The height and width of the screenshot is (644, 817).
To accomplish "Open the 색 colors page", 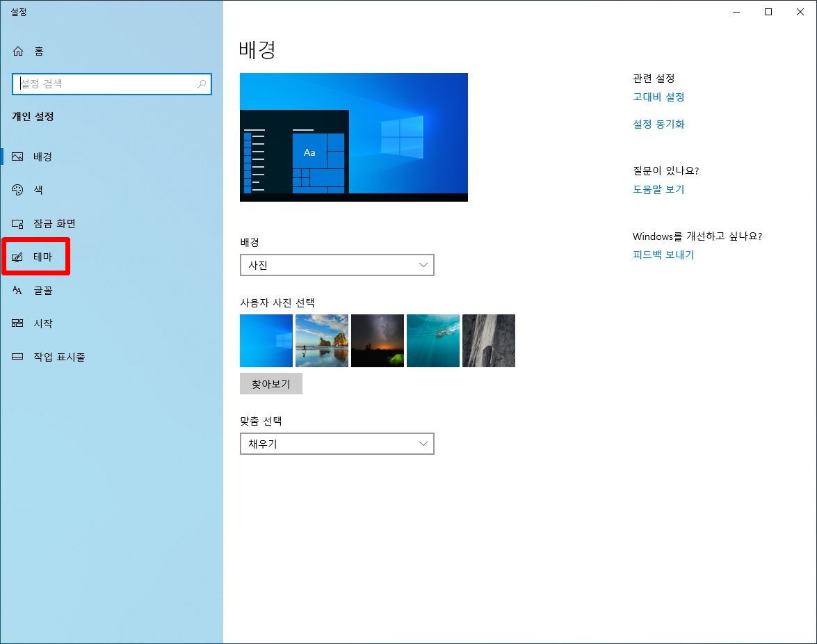I will point(111,190).
